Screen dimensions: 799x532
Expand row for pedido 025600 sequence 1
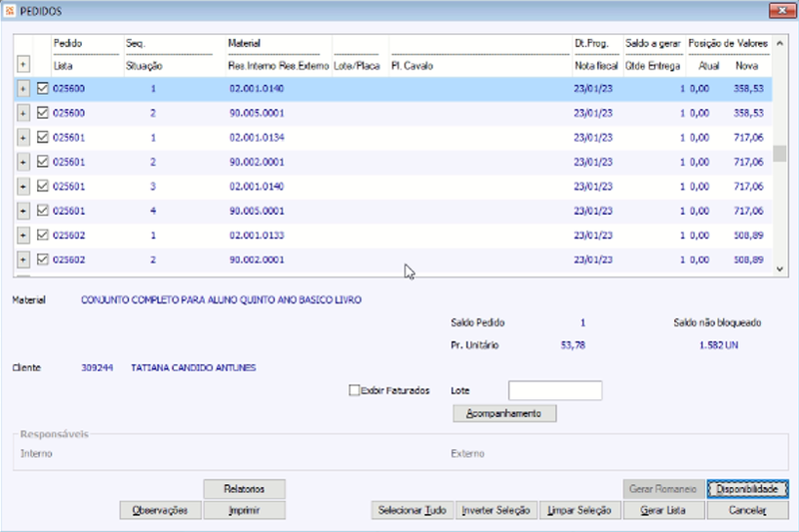click(23, 89)
